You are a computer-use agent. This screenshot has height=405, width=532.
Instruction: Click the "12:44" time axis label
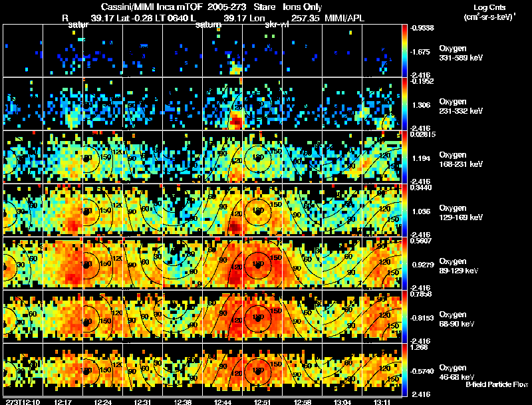223,402
